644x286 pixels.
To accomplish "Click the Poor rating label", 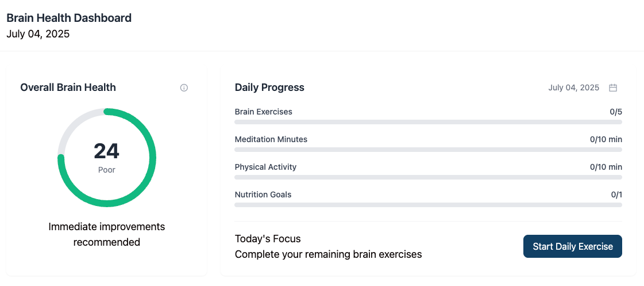I will (x=107, y=170).
